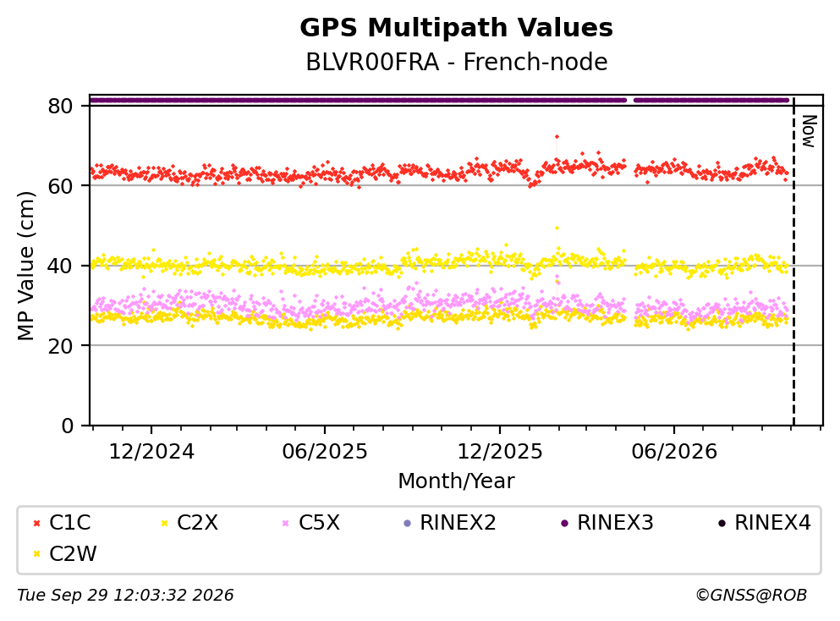Select the C2W legend label
This screenshot has height=621, width=840.
(73, 554)
